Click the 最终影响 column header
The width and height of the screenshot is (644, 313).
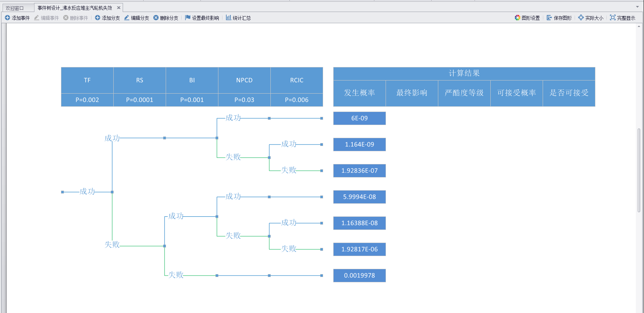412,93
